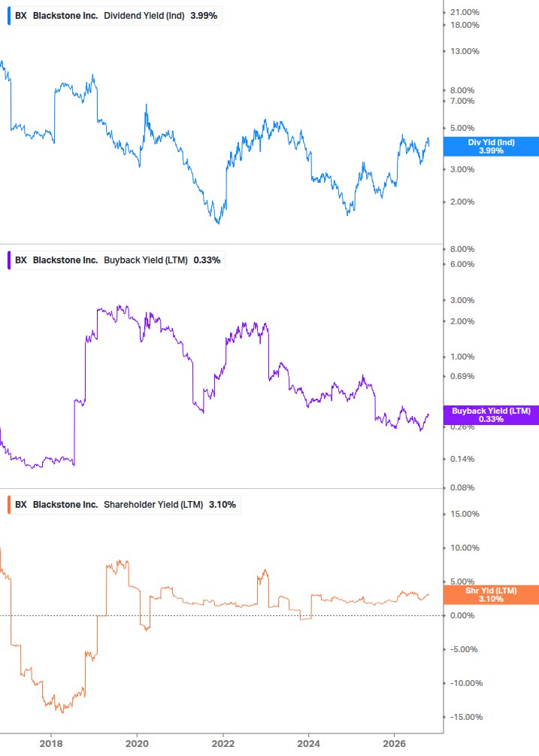Click the 18.00% axis value on dividend chart
539x756 pixels.
(465, 25)
